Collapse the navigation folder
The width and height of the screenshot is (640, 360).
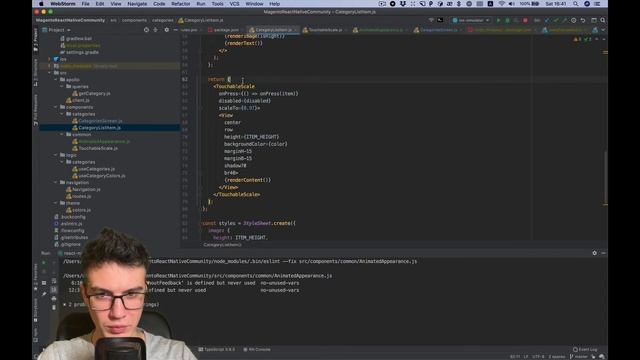click(x=56, y=182)
